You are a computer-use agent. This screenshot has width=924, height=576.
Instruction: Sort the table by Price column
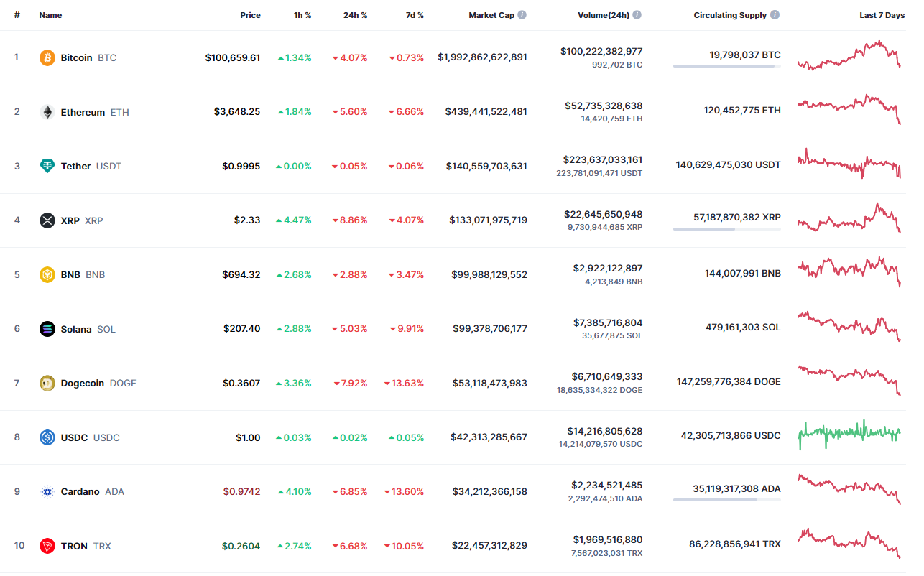pos(251,15)
